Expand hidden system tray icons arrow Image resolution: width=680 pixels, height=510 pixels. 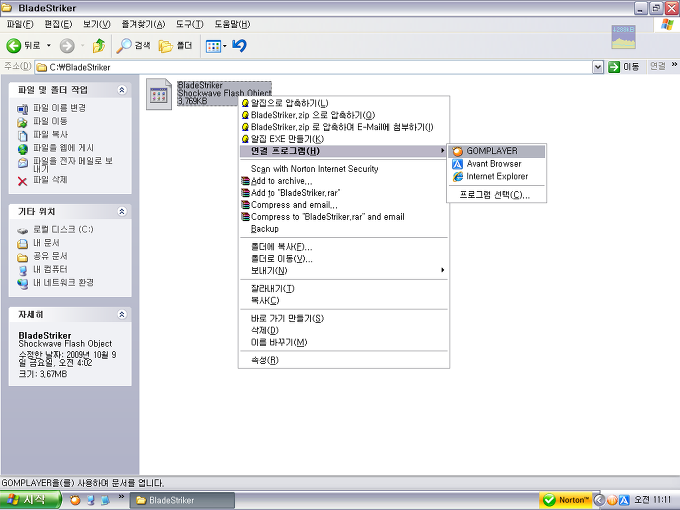pyautogui.click(x=599, y=500)
